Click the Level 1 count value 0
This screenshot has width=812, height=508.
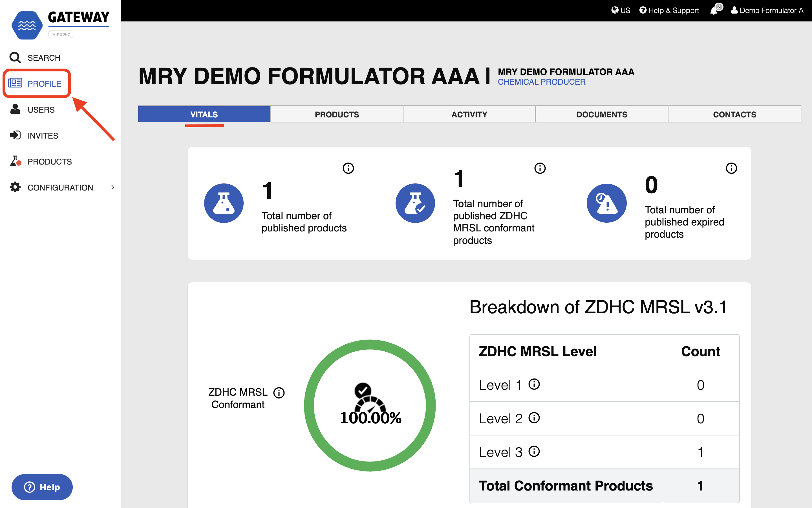click(x=700, y=385)
